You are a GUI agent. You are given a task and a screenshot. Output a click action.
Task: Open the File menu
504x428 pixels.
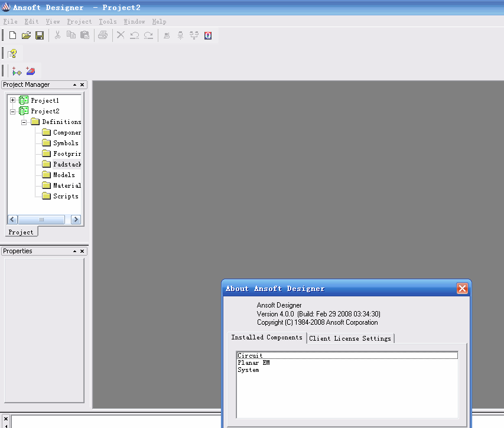tap(10, 21)
